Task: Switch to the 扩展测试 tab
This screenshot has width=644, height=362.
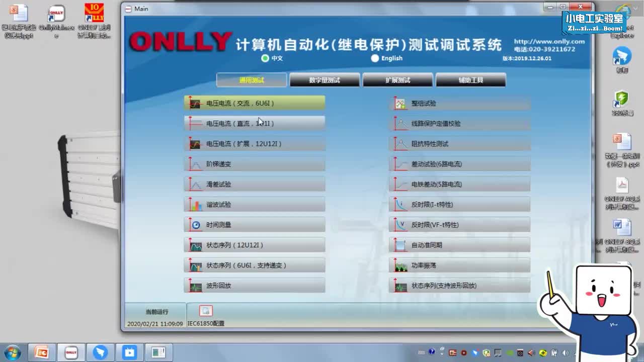Action: pyautogui.click(x=397, y=80)
